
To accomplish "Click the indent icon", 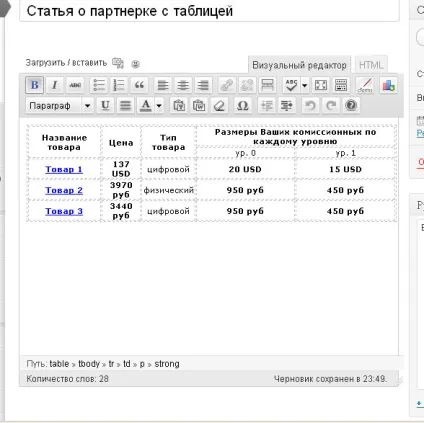I will (287, 106).
